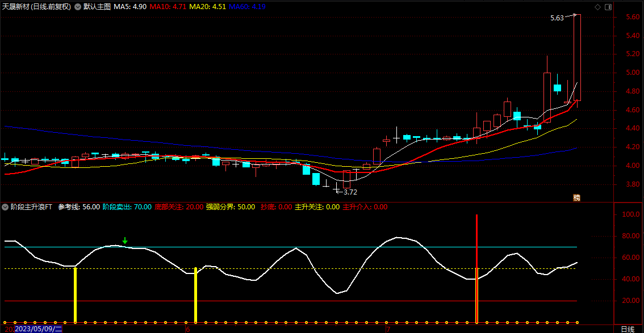The width and height of the screenshot is (644, 333).
Task: Click the 抄底: 0.00 value
Action: [276, 207]
